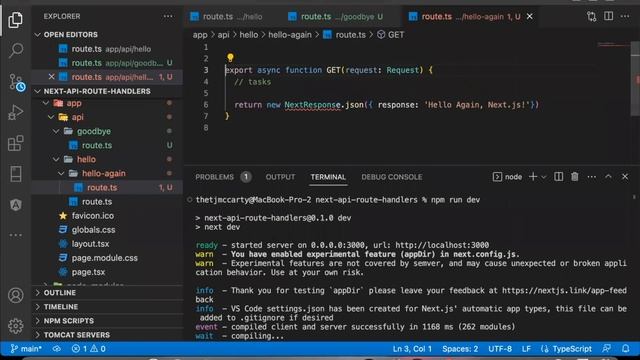Viewport: 640px width, 360px height.
Task: Click Ln 3, Col 1 in status bar
Action: pyautogui.click(x=412, y=349)
